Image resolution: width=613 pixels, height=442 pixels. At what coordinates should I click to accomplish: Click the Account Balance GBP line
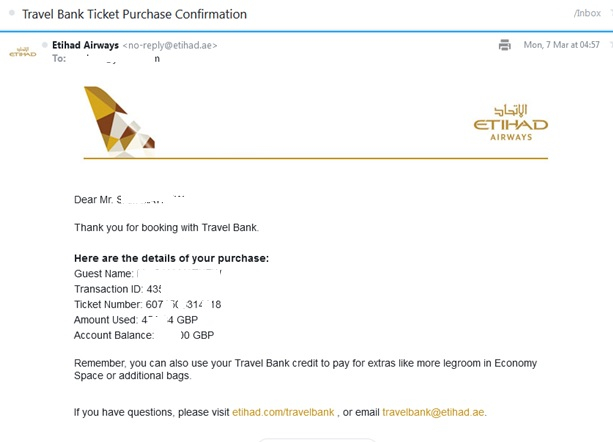144,335
